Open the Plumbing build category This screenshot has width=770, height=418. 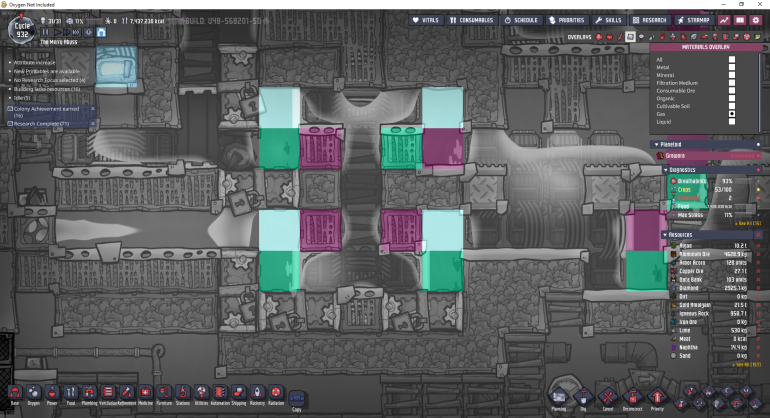(89, 394)
